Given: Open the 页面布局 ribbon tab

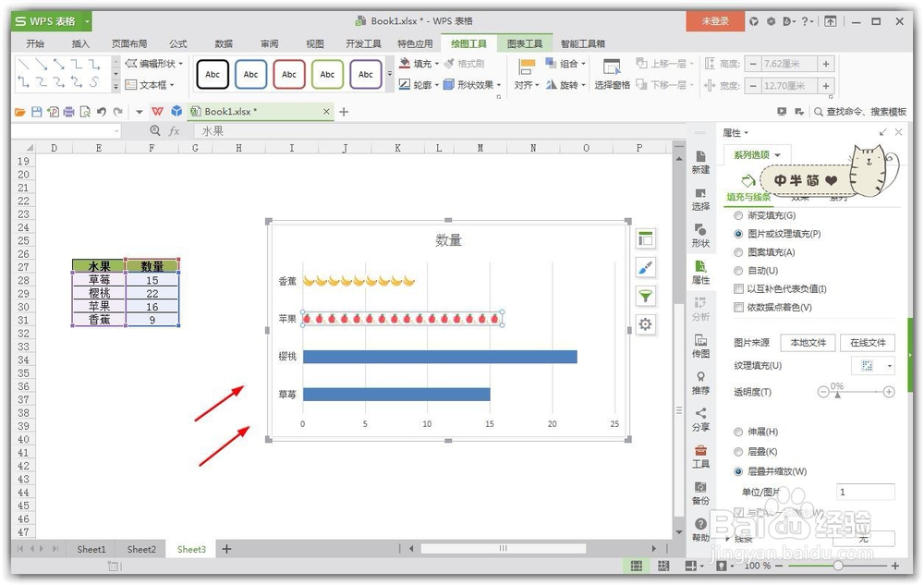Looking at the screenshot, I should point(129,43).
